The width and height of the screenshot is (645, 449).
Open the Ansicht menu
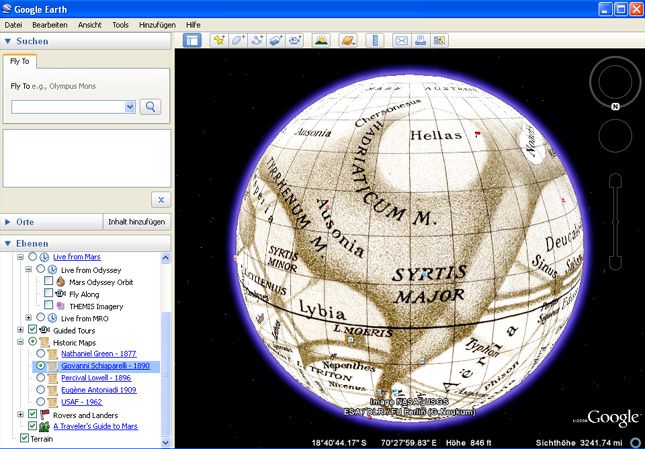90,25
